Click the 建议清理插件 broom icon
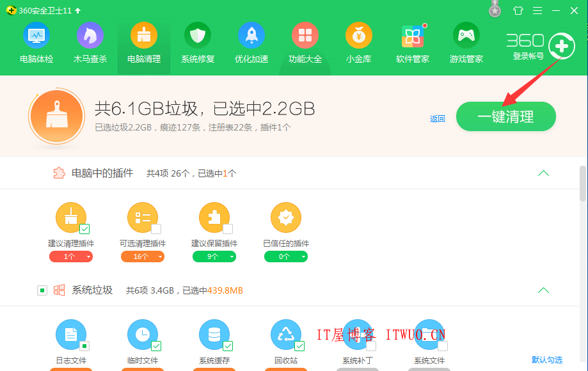The height and width of the screenshot is (371, 588). (71, 217)
